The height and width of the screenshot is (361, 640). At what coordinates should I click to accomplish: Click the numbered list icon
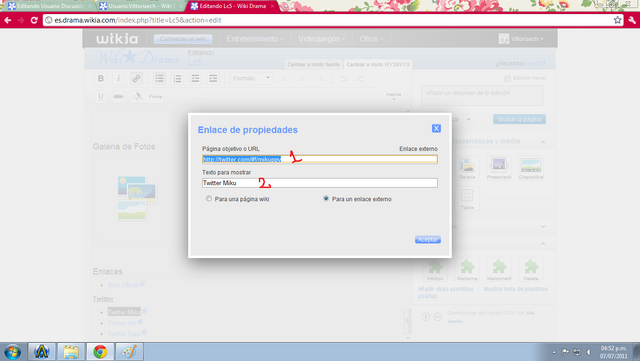coord(178,78)
